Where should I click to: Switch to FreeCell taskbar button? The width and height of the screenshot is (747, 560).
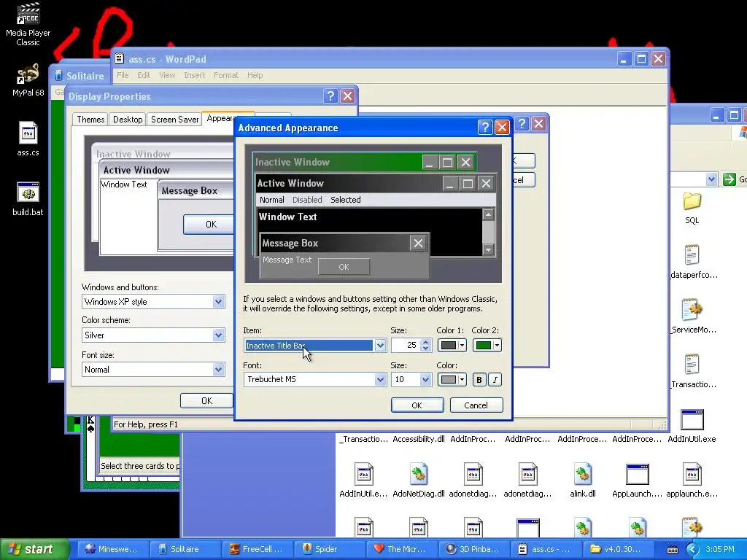click(257, 549)
